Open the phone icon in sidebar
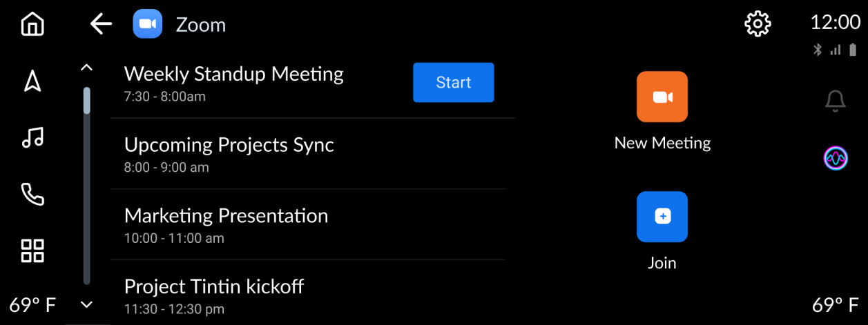868x325 pixels. click(32, 195)
